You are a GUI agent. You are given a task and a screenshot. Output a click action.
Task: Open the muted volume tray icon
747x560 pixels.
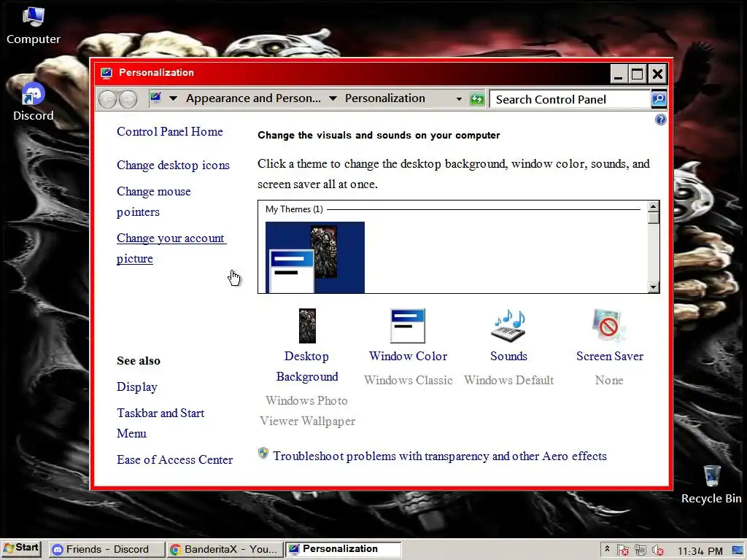point(658,550)
